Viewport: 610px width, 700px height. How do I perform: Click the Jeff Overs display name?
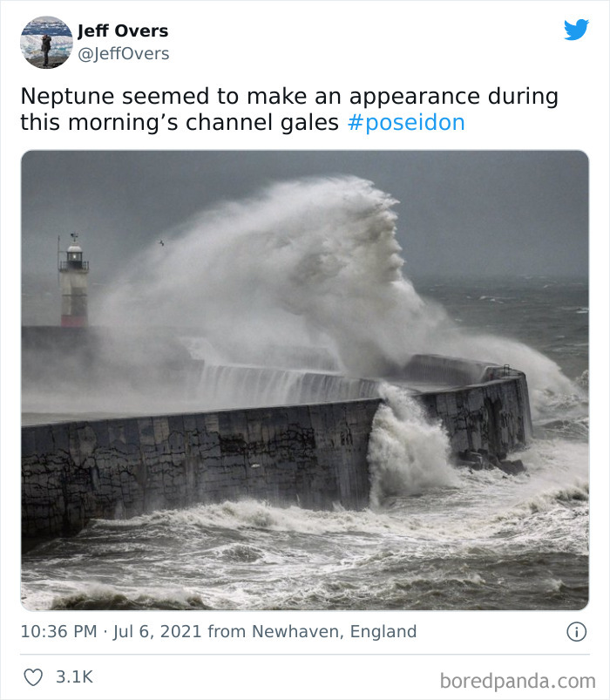coord(122,29)
